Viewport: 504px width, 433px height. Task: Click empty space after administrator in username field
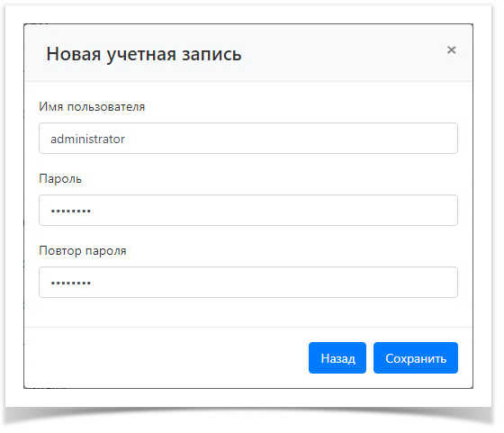[x=289, y=139]
